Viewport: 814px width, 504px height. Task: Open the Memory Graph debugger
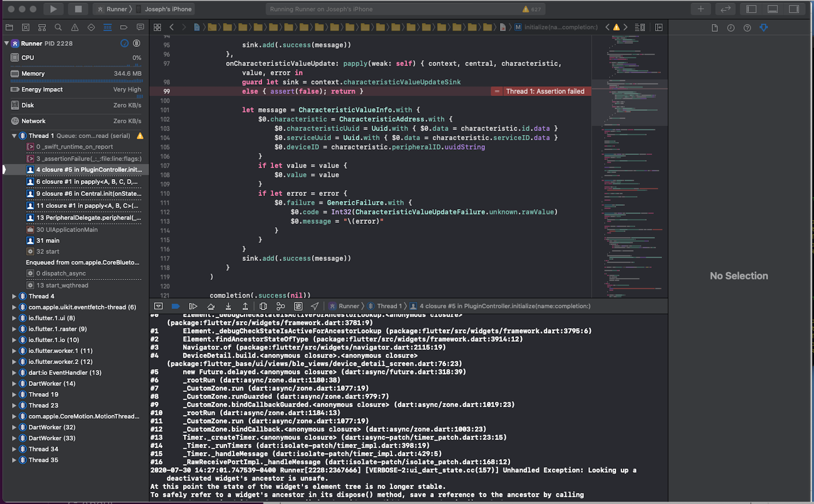281,306
